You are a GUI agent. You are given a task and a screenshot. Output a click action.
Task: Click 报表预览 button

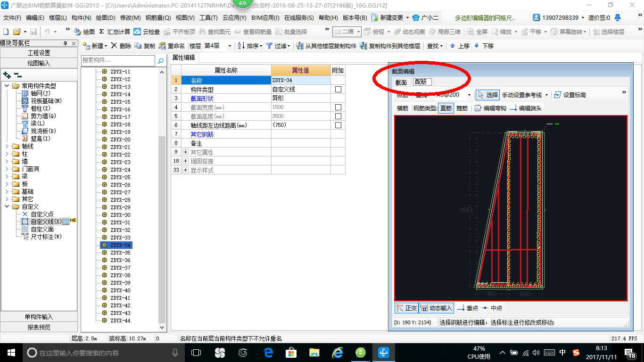(39, 327)
